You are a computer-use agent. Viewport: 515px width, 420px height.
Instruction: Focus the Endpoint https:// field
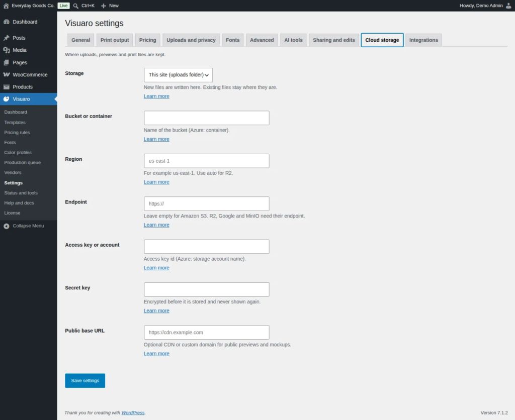[207, 204]
